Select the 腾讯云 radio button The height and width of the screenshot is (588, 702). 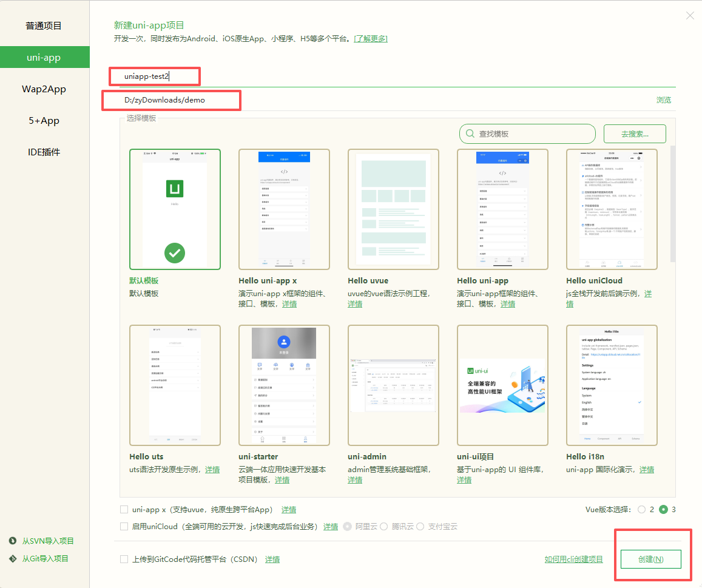click(x=383, y=527)
